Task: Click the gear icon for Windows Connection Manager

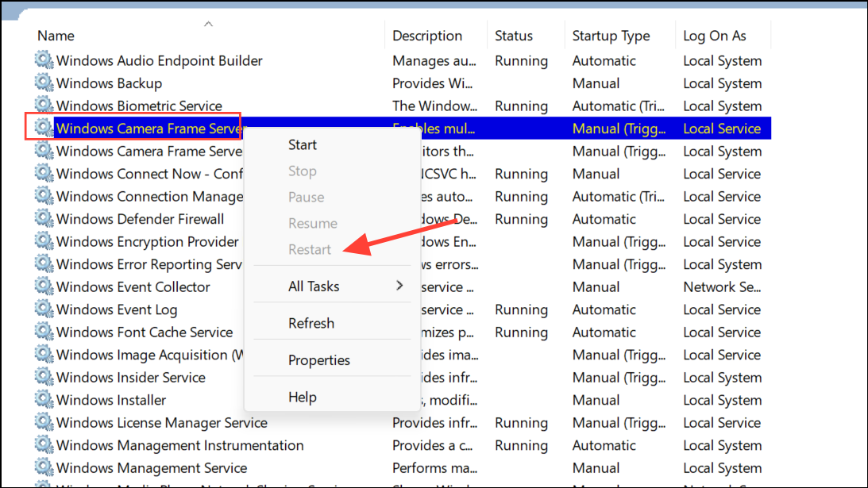Action: tap(44, 196)
